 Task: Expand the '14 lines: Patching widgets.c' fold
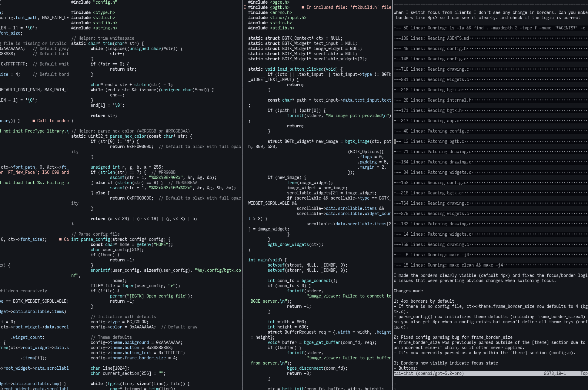(x=490, y=234)
